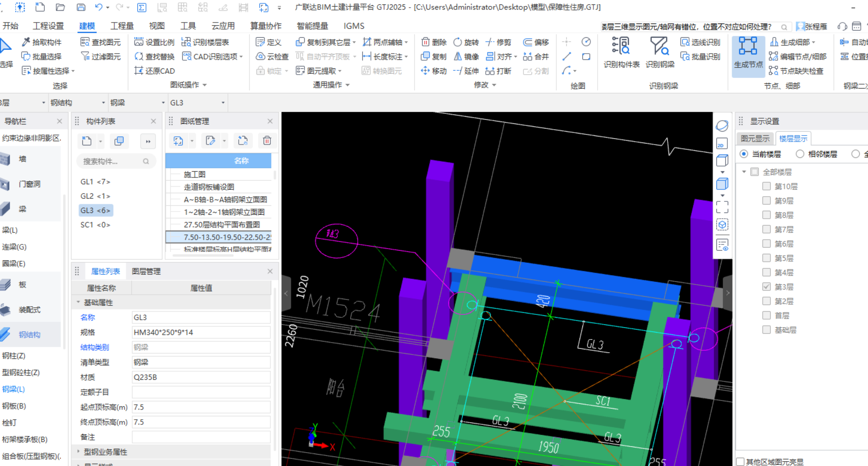Click new component icon in 构件列表

pos(87,141)
